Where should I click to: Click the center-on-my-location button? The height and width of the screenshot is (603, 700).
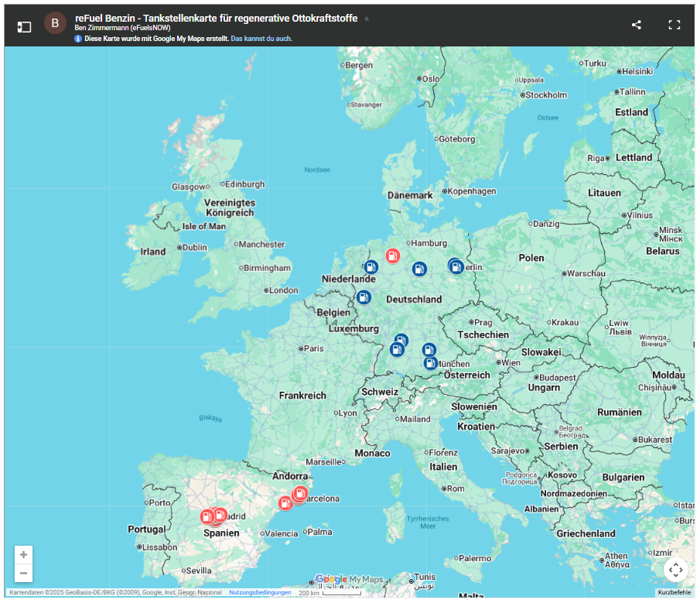pyautogui.click(x=675, y=570)
